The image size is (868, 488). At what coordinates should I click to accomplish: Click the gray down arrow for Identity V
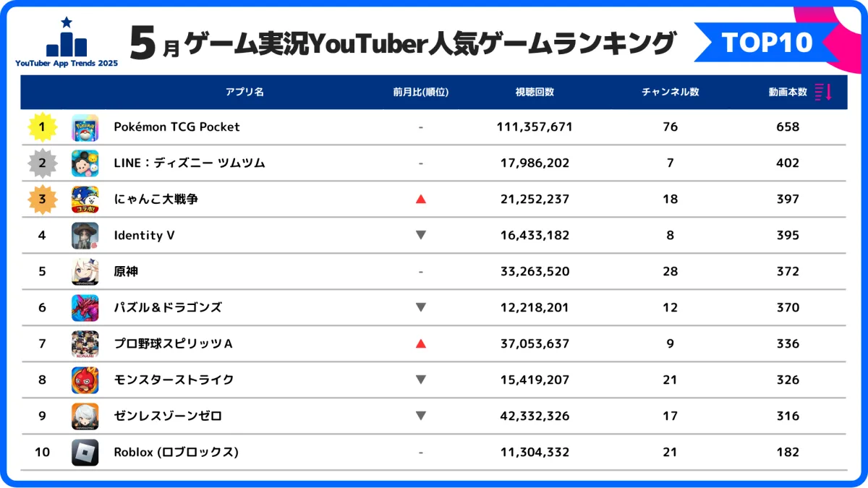(x=421, y=235)
